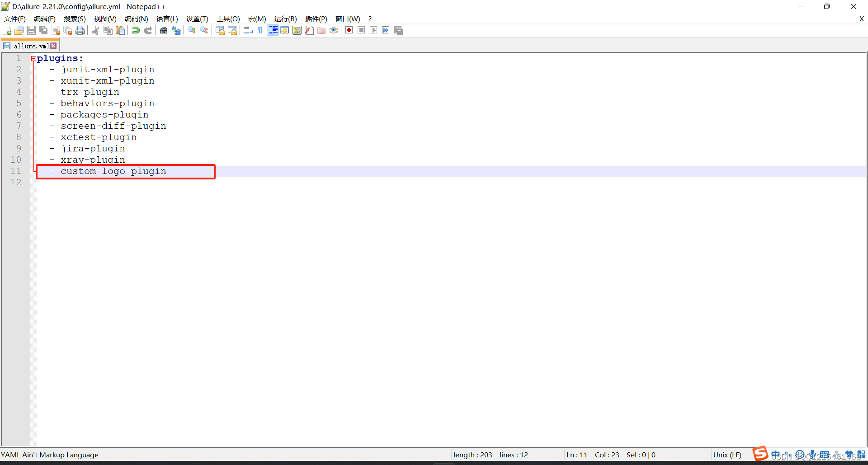The image size is (868, 465).
Task: Open the 文件(F) menu
Action: (15, 19)
